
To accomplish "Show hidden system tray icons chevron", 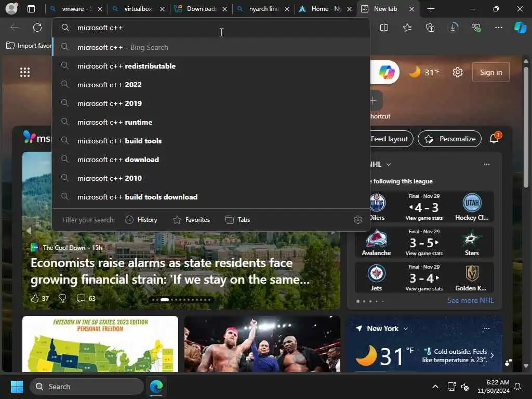I will [435, 387].
